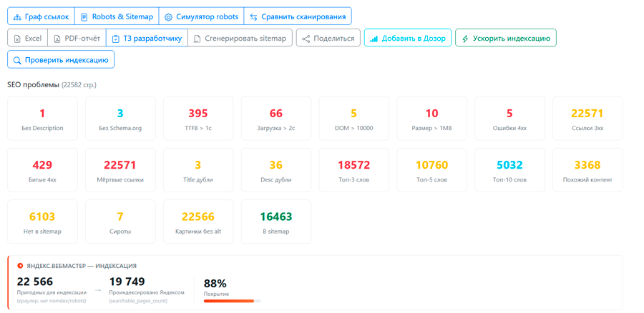Launch Симулятор robots
Viewport: 644px width, 313px height.
[x=201, y=17]
